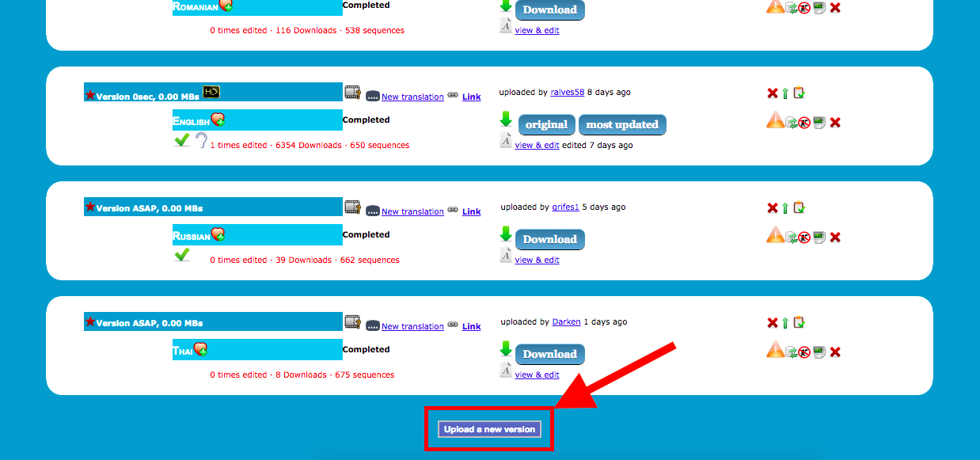Click the hearing impaired ear icon under English
The width and height of the screenshot is (980, 460).
(202, 141)
